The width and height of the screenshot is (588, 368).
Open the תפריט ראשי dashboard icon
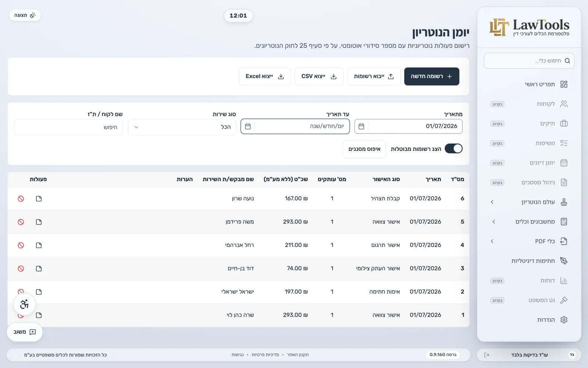pos(564,84)
